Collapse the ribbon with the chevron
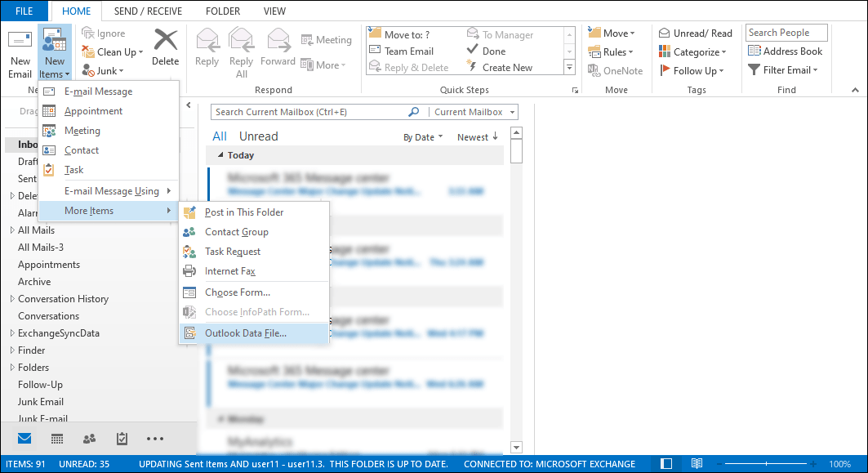868x473 pixels. tap(855, 91)
